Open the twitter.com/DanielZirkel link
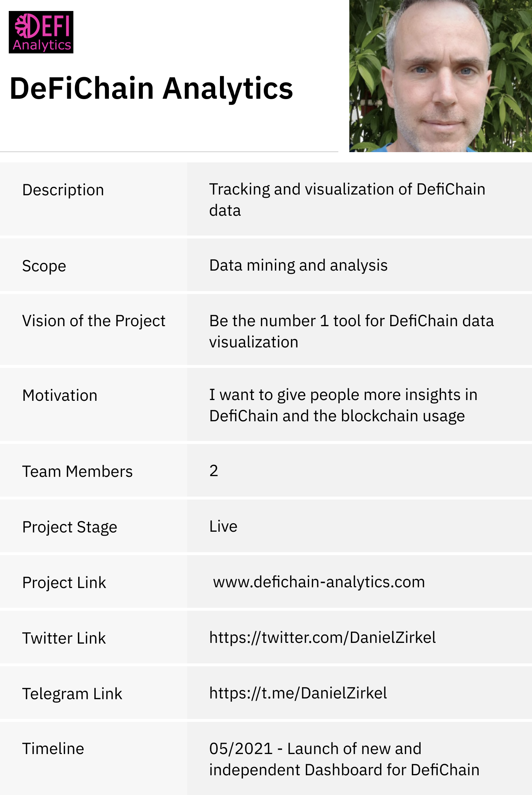The width and height of the screenshot is (532, 795). pyautogui.click(x=322, y=637)
